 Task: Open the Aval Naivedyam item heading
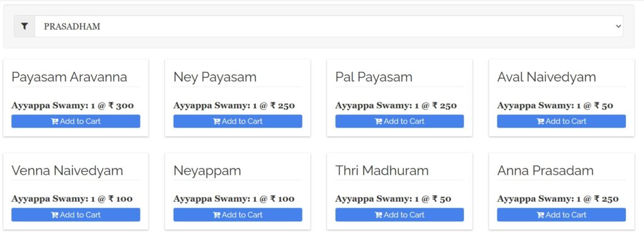tap(547, 77)
